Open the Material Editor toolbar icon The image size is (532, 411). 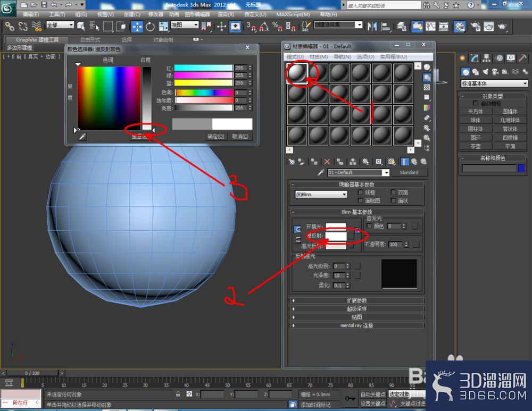[x=460, y=27]
